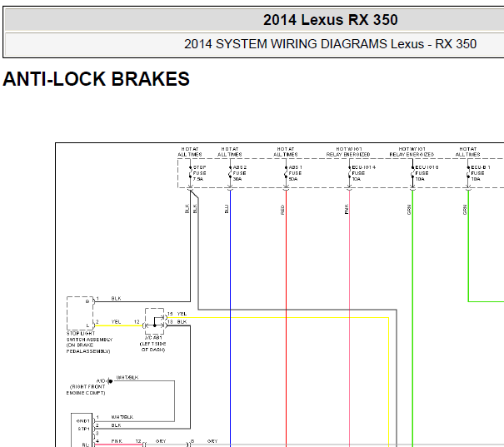Click 'HOT AT ALL TIMES' above ECU-B 1 fuse
The height and width of the screenshot is (447, 504).
467,151
